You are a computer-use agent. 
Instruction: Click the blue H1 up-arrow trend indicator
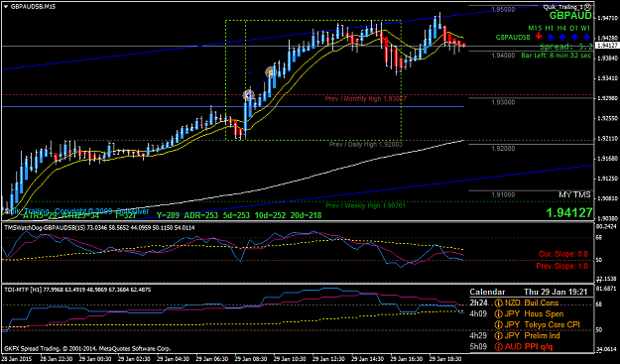pyautogui.click(x=550, y=37)
